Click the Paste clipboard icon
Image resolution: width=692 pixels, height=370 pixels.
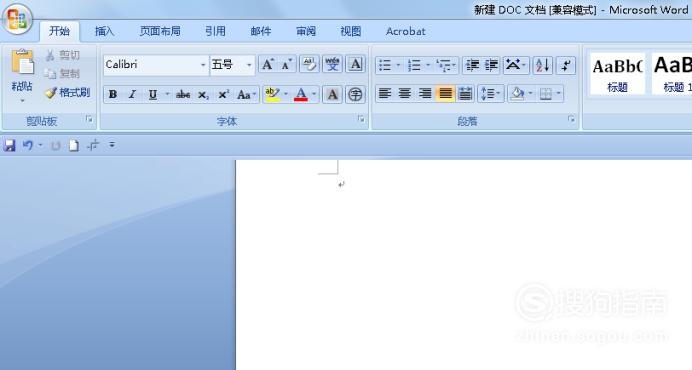[x=22, y=62]
